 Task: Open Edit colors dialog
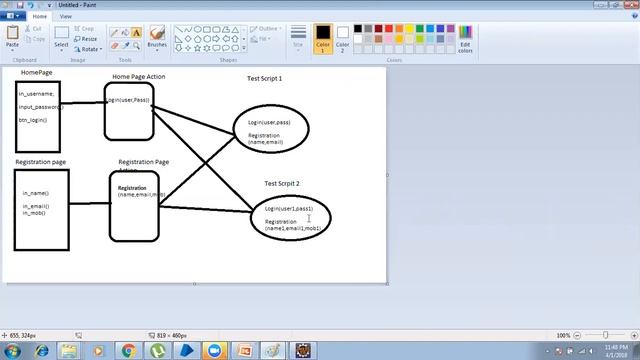pyautogui.click(x=465, y=39)
